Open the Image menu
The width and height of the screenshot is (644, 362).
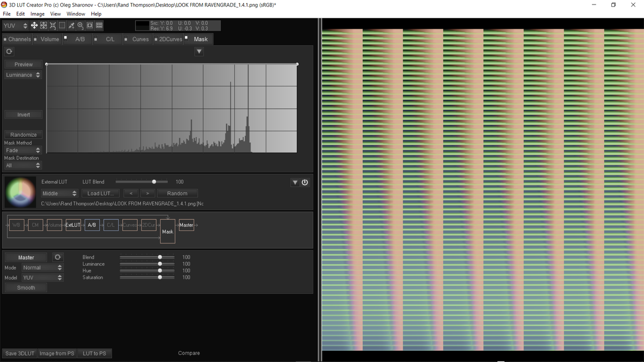[37, 14]
